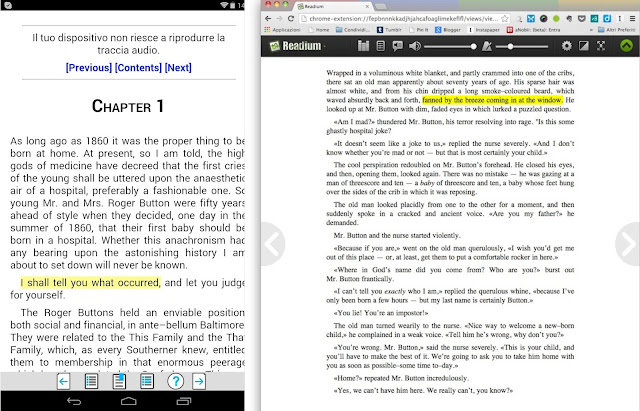Click the [Previous] link

89,68
